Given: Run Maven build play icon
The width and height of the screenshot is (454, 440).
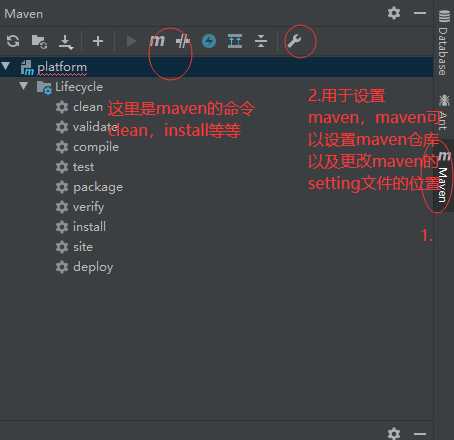Looking at the screenshot, I should tap(131, 41).
